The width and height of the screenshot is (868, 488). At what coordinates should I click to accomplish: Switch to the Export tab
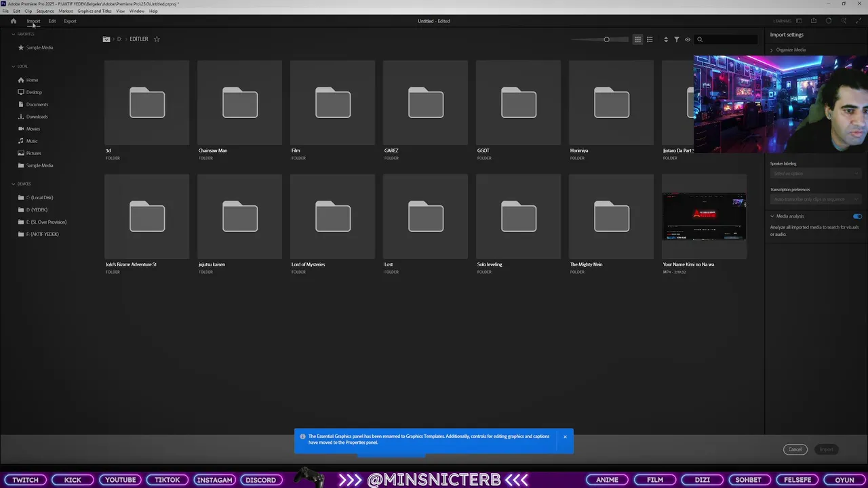pyautogui.click(x=70, y=21)
